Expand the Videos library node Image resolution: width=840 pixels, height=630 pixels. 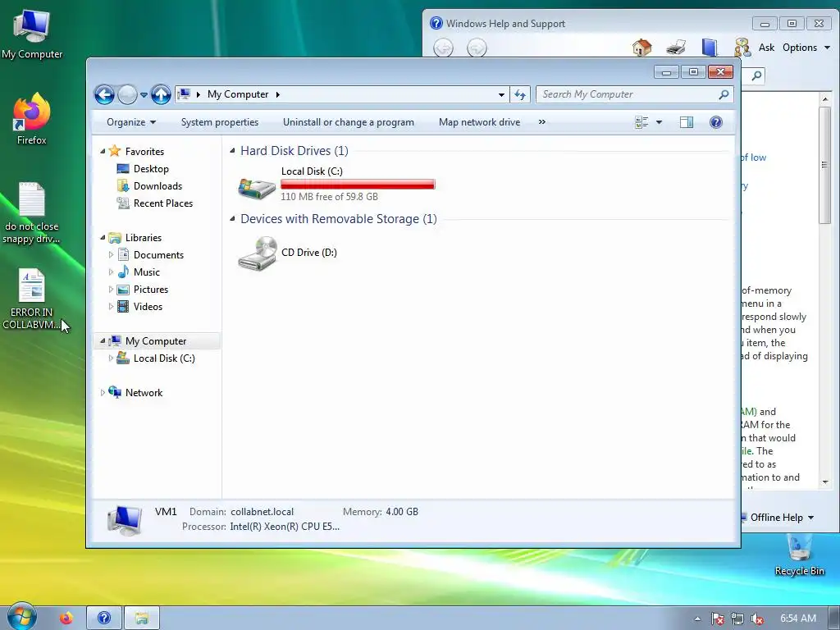[x=111, y=307]
